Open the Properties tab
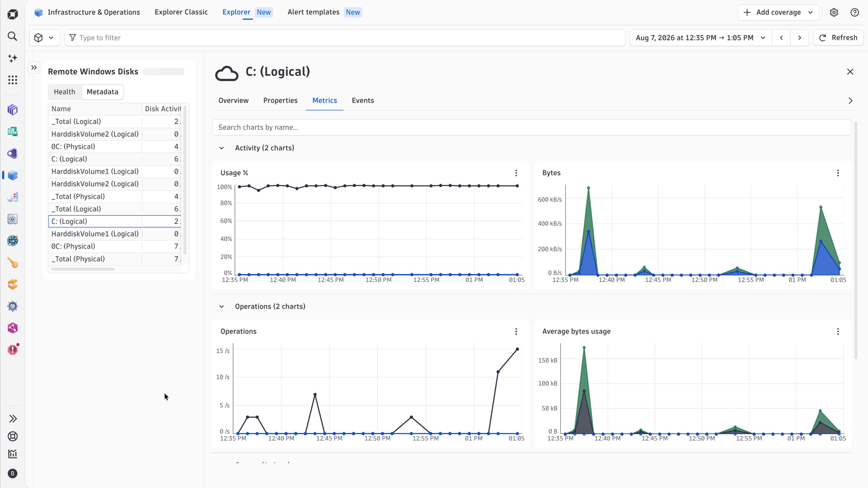868x488 pixels. (x=280, y=100)
